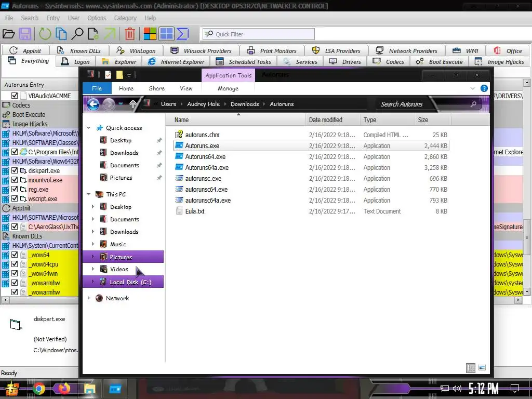The image size is (532, 399).
Task: Uncheck the _wow64 entry checkbox
Action: click(15, 255)
